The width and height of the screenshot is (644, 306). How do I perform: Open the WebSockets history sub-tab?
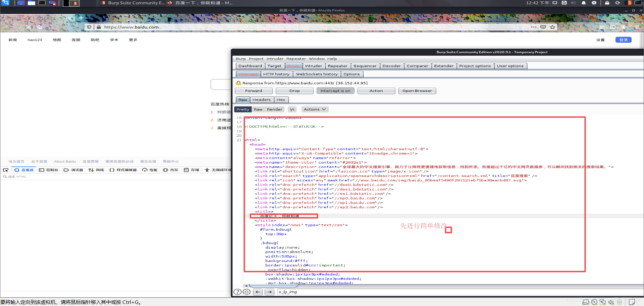[317, 74]
